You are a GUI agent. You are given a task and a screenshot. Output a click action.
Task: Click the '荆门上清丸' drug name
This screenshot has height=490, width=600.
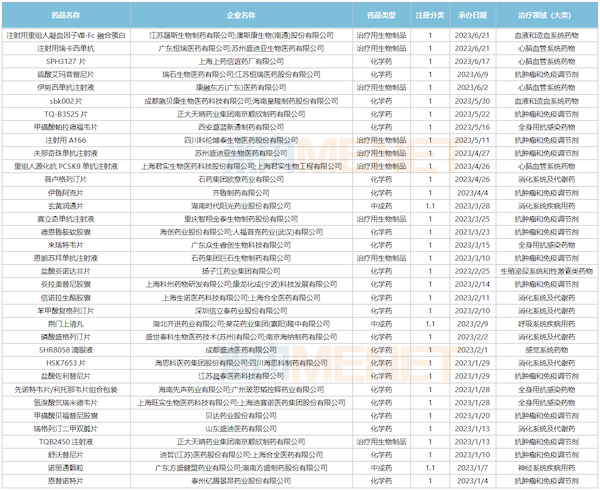[x=66, y=324]
